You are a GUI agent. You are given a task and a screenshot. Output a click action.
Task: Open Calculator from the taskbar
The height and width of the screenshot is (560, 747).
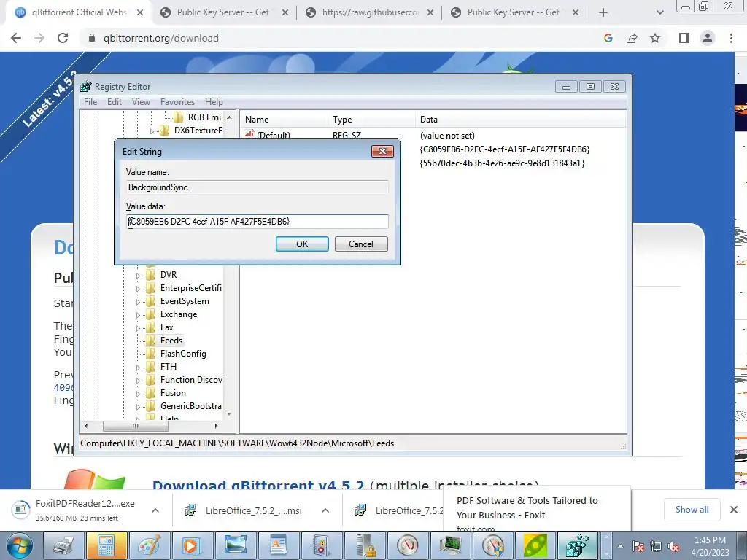coord(106,545)
